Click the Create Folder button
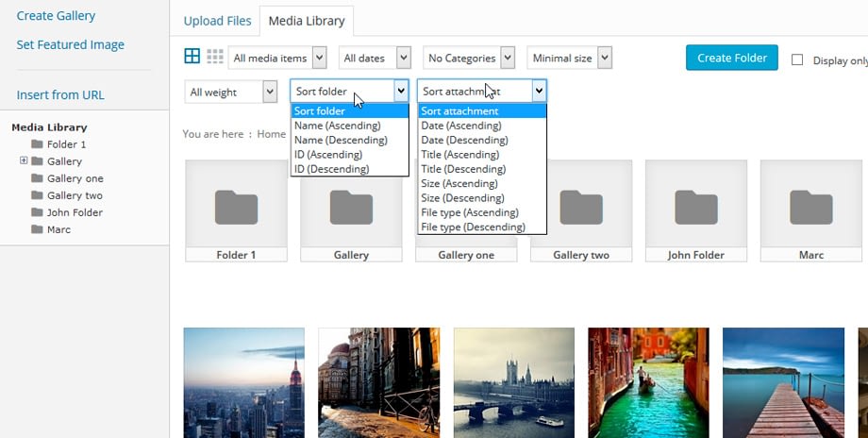Screen dimensions: 868x438 (732, 58)
